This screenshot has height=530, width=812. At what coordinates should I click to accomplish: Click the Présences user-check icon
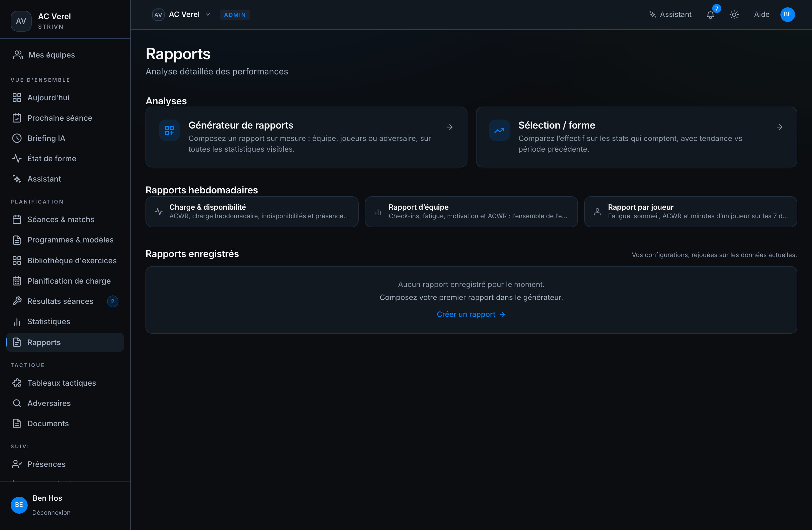(17, 464)
